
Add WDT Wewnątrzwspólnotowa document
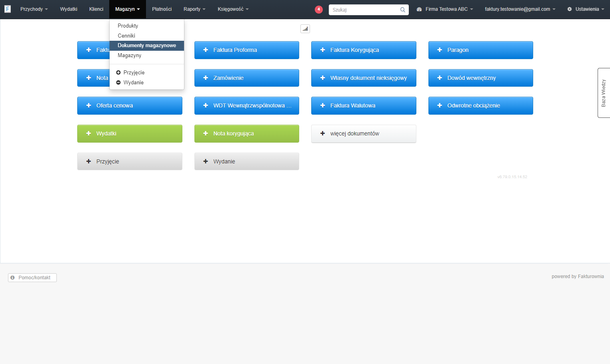[247, 105]
